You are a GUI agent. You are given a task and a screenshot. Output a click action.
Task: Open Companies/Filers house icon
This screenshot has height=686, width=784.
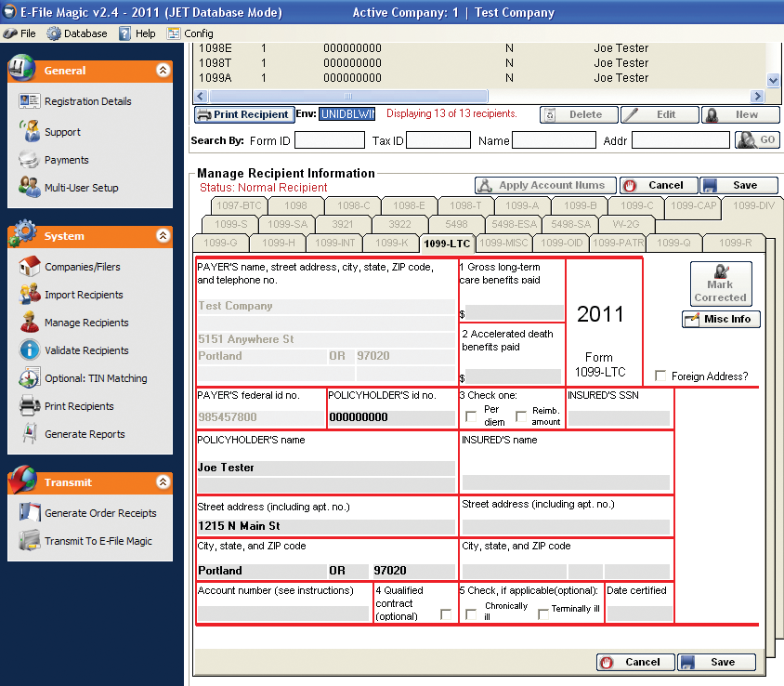coord(29,267)
